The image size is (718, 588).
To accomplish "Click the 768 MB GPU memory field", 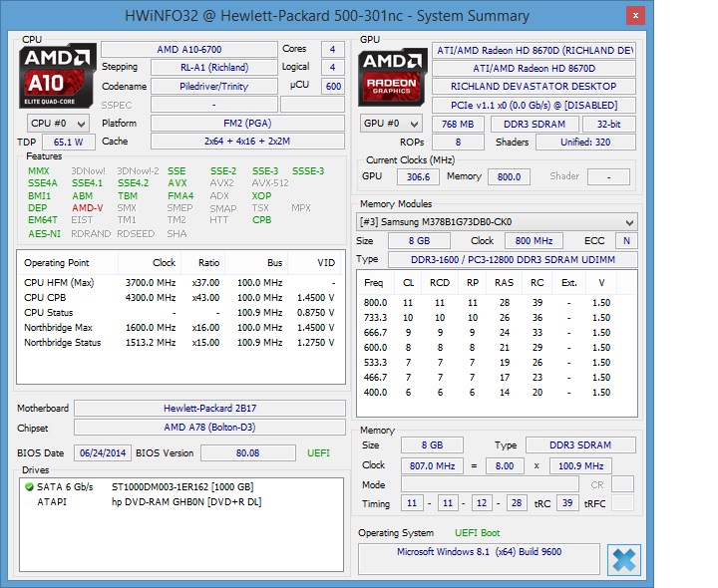I will pos(458,124).
